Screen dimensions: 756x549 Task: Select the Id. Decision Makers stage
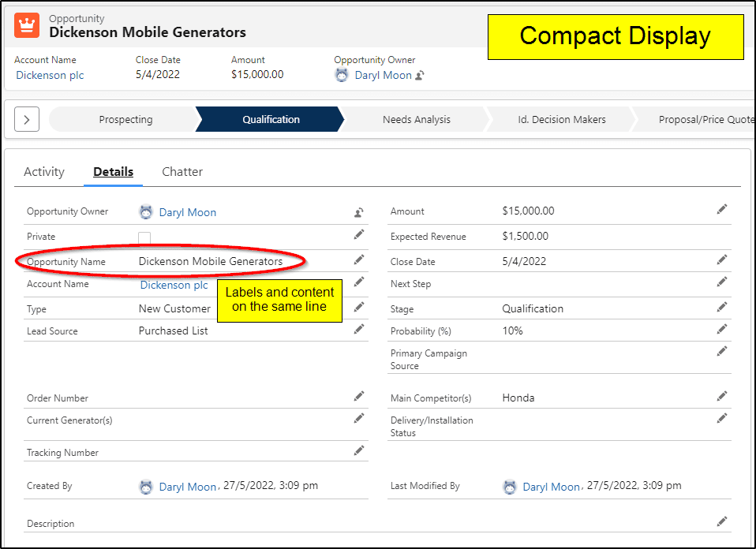[x=562, y=120]
